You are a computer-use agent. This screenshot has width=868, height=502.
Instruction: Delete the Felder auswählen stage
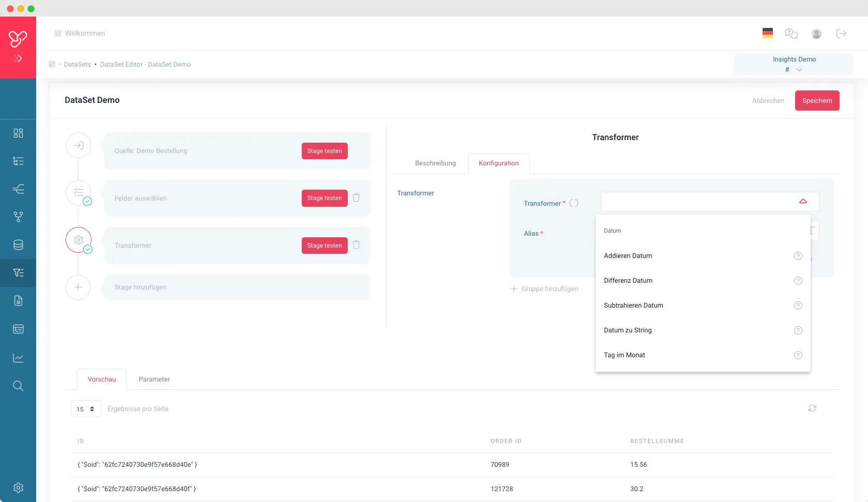356,197
